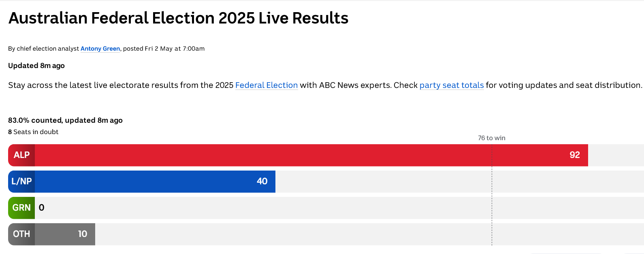Open the Antony Green author link
This screenshot has width=644, height=254.
[100, 49]
